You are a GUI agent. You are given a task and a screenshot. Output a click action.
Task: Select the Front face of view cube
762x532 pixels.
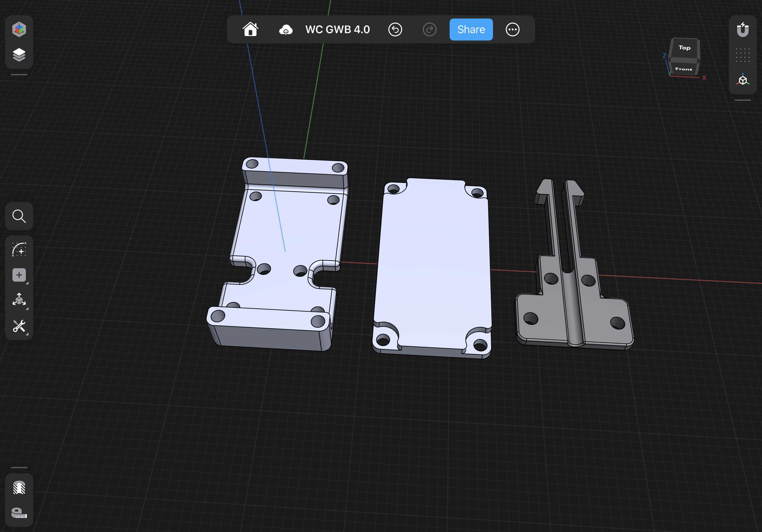pyautogui.click(x=684, y=69)
